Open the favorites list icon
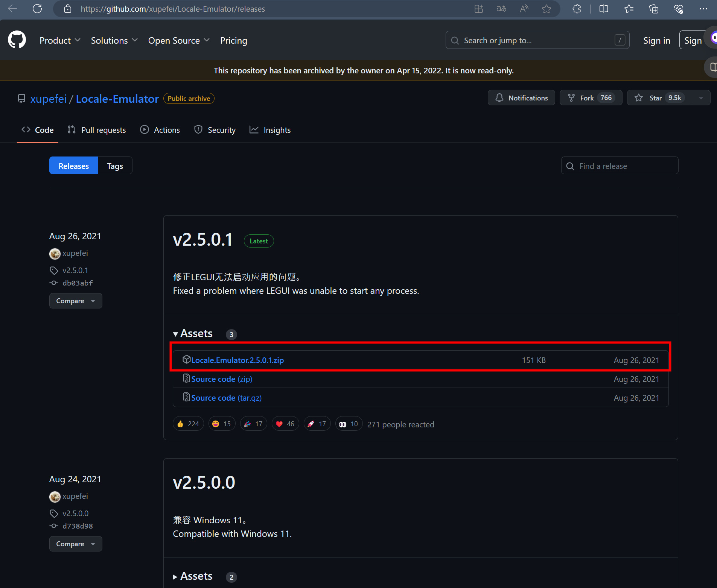This screenshot has width=717, height=588. 629,9
